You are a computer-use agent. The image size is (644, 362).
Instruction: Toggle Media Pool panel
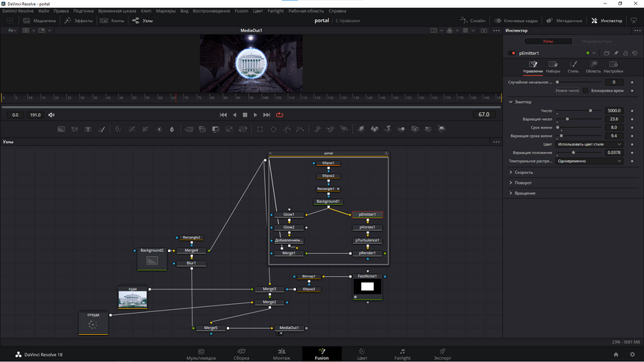[x=40, y=21]
